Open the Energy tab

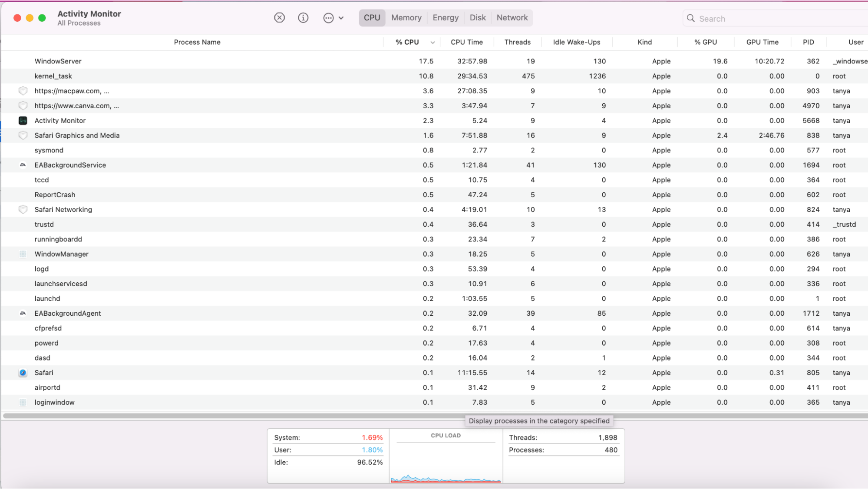[x=446, y=18]
